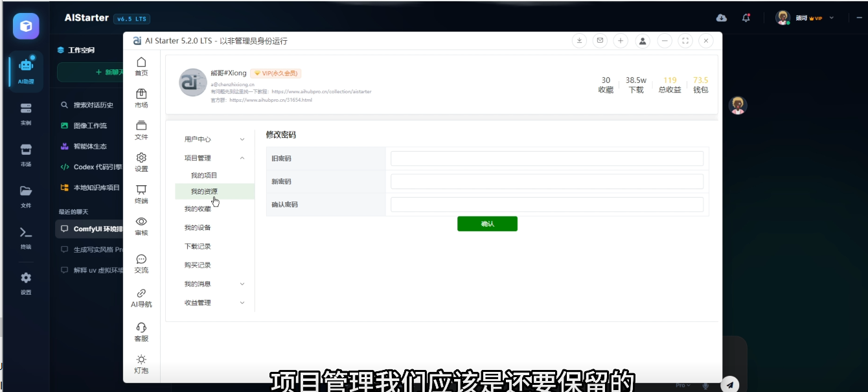Click the 30 收藏 stat
This screenshot has height=392, width=868.
click(x=606, y=85)
